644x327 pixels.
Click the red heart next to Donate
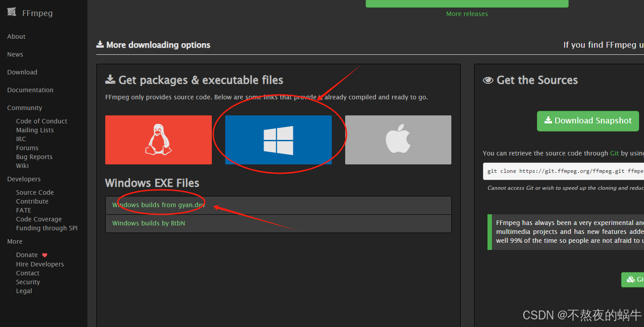tap(45, 255)
